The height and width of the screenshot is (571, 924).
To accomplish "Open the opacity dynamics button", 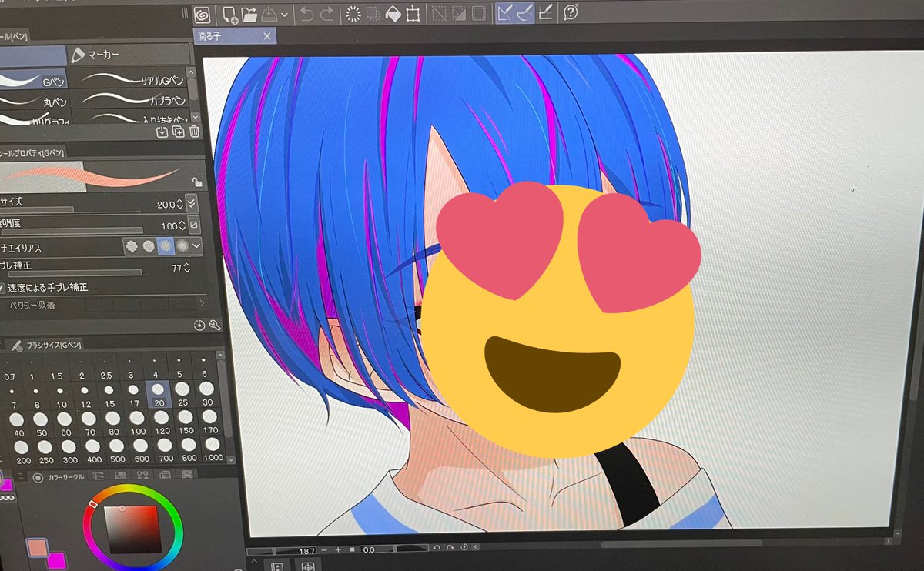I will 194,225.
